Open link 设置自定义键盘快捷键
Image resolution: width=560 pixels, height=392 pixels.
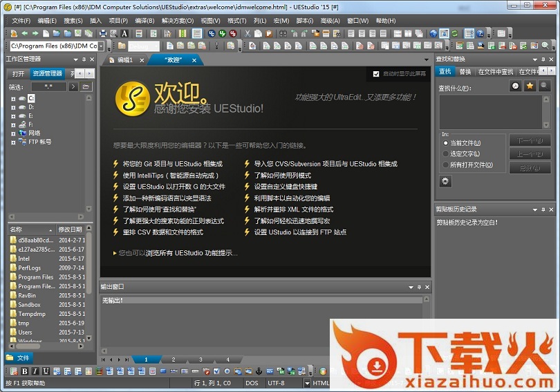pos(286,187)
